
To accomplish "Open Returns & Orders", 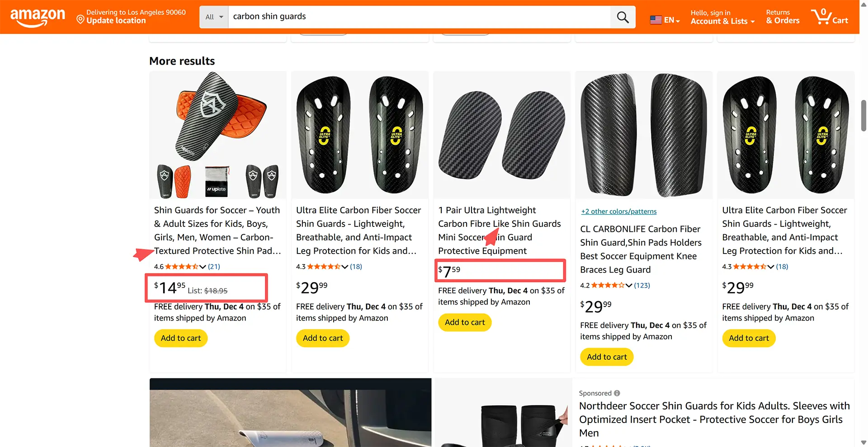I will tap(783, 17).
